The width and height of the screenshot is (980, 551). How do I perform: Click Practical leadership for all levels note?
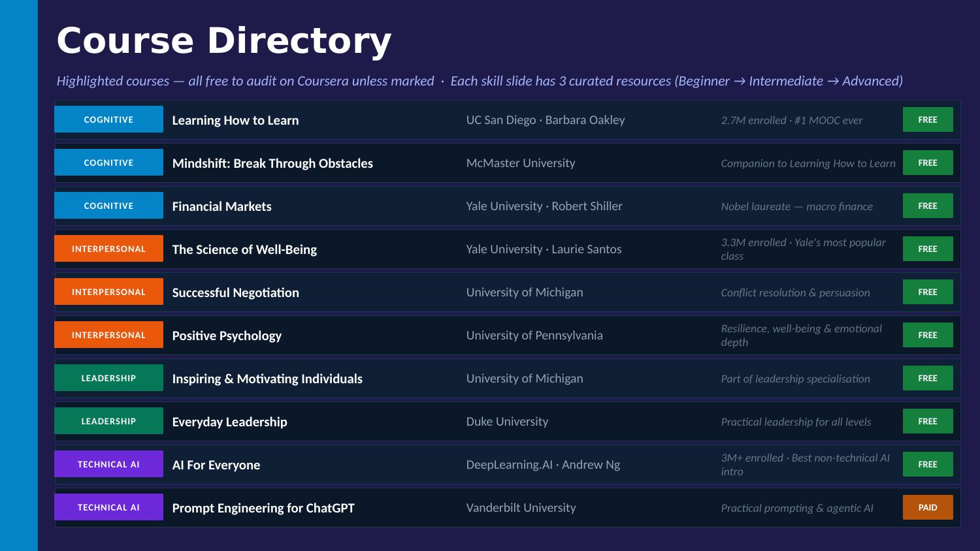(796, 422)
